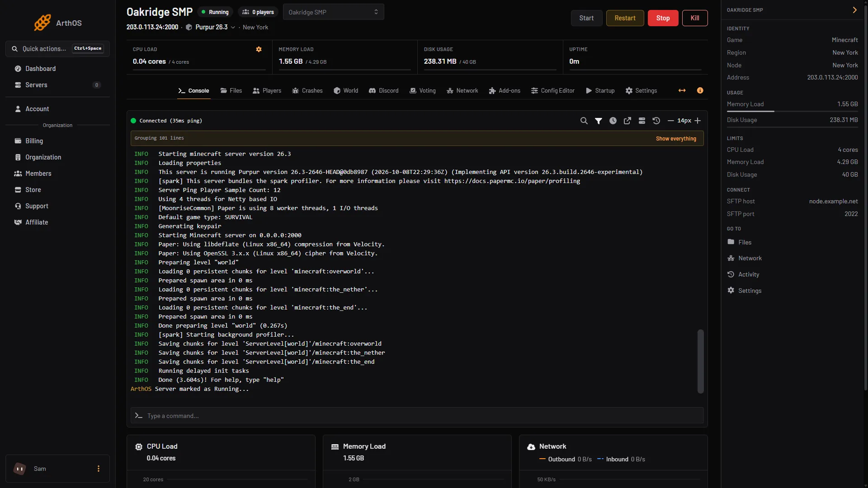Click the console filter funnel icon
This screenshot has height=488, width=868.
pos(599,121)
